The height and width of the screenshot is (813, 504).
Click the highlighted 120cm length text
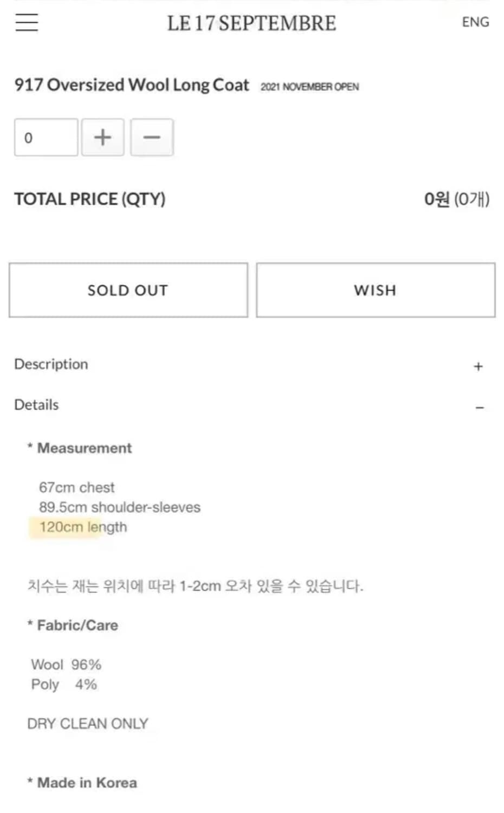tap(83, 527)
